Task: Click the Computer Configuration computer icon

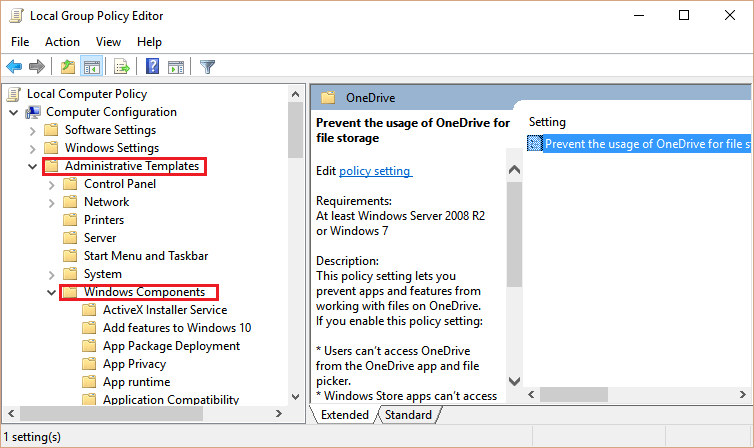Action: [33, 112]
